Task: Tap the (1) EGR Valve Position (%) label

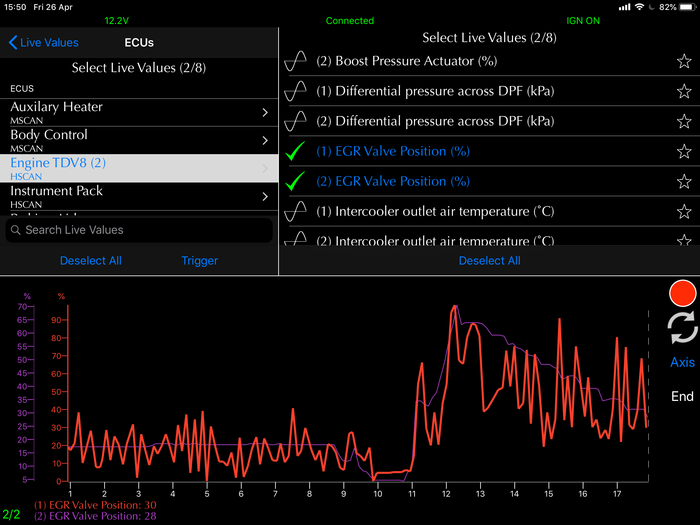Action: [x=393, y=151]
